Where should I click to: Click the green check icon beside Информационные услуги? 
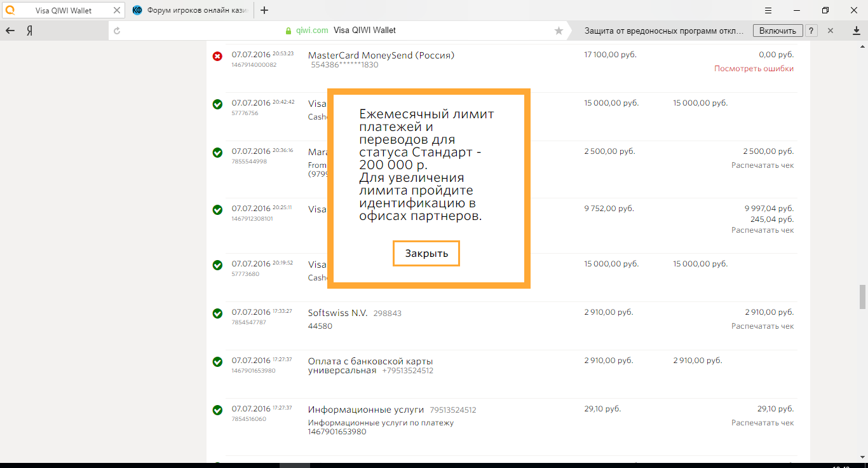217,410
